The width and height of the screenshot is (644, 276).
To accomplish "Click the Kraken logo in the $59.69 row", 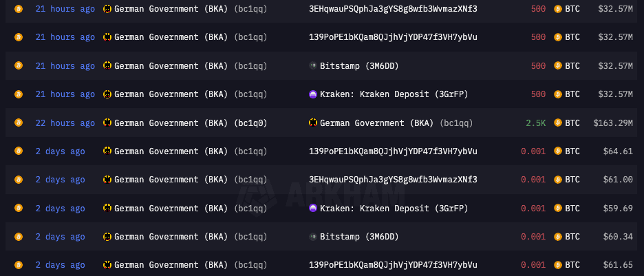I will [x=313, y=209].
